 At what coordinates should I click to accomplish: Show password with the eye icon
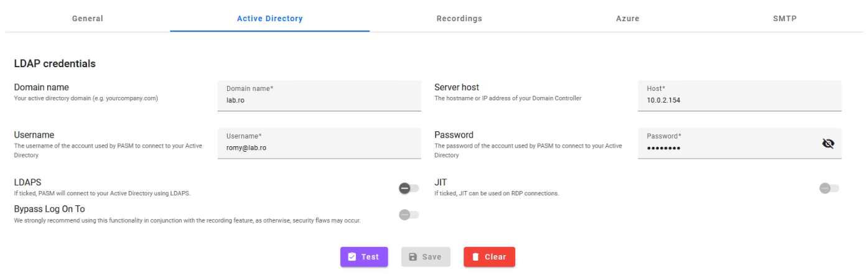[x=828, y=144]
